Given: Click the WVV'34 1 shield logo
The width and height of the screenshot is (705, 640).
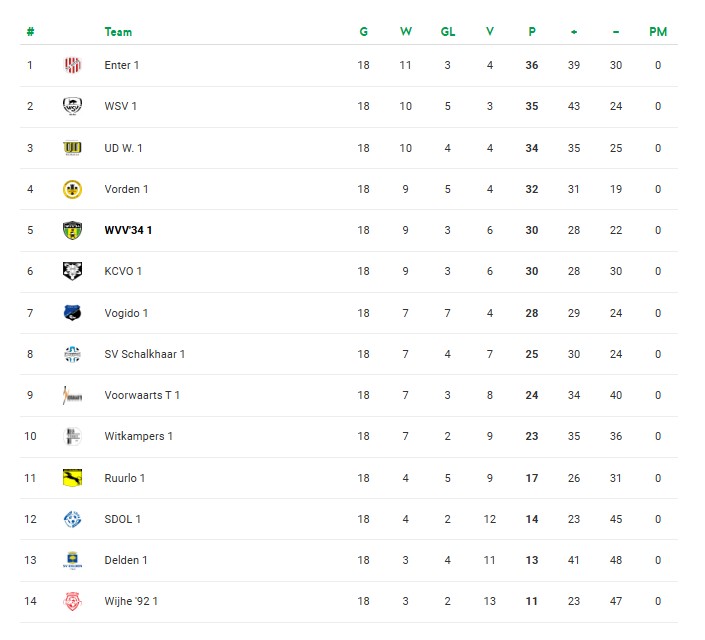Looking at the screenshot, I should [x=72, y=230].
